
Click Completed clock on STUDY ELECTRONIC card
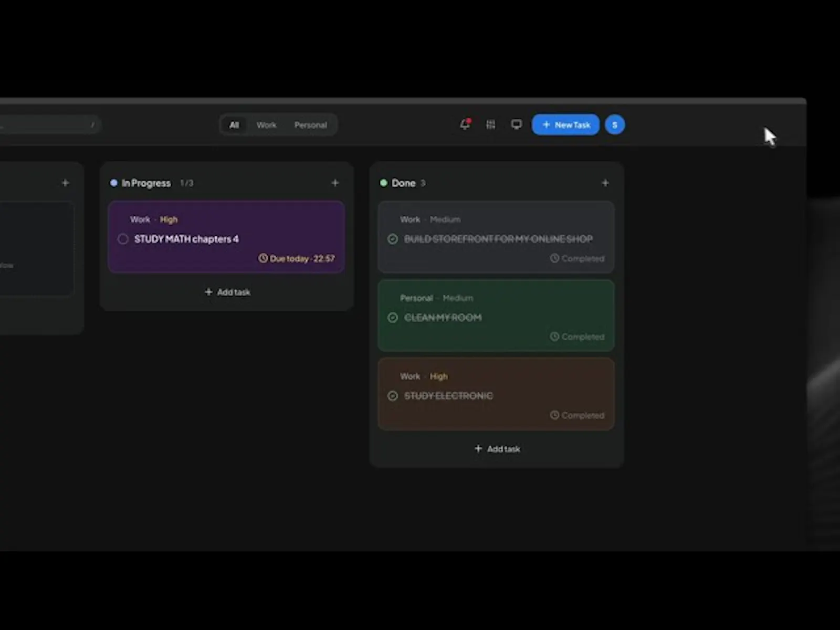[554, 415]
